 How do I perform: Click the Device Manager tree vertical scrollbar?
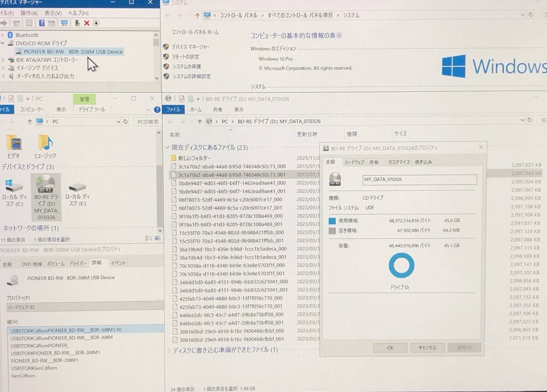pyautogui.click(x=156, y=57)
